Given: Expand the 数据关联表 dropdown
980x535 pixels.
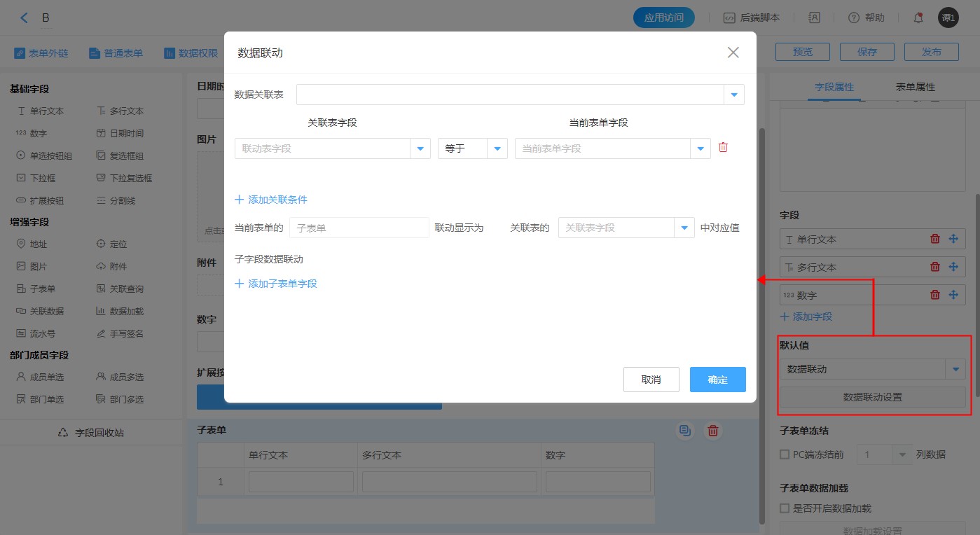Looking at the screenshot, I should coord(734,95).
